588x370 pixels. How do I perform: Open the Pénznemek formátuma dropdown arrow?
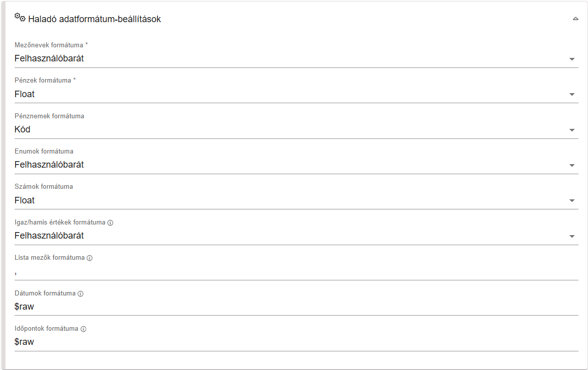[572, 130]
